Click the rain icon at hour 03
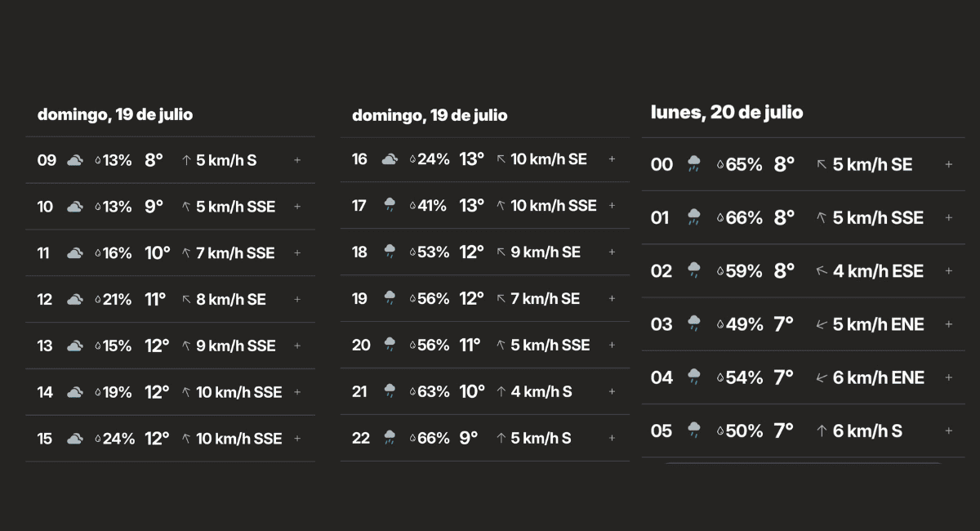The height and width of the screenshot is (531, 980). (x=694, y=324)
